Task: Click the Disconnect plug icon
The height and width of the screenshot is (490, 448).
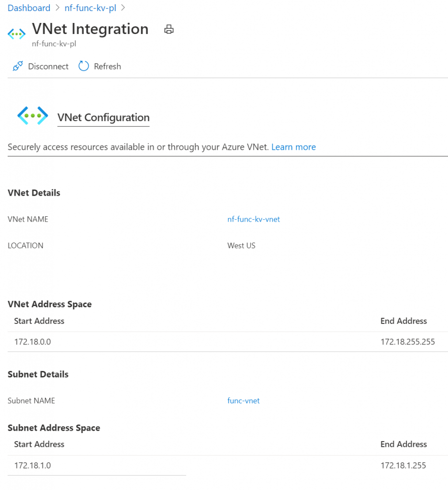Action: click(18, 66)
